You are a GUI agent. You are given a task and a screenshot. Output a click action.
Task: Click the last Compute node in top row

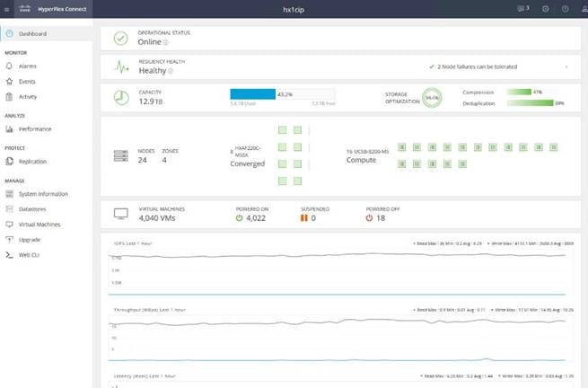point(554,147)
